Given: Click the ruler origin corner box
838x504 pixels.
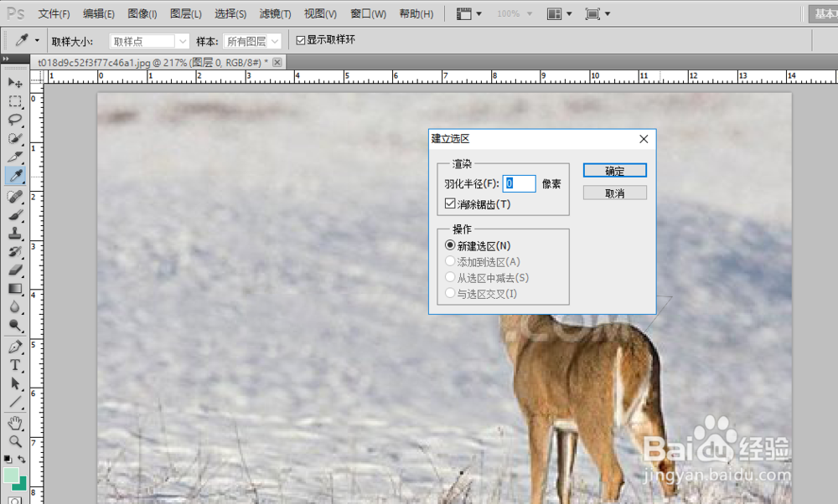Looking at the screenshot, I should coord(37,76).
